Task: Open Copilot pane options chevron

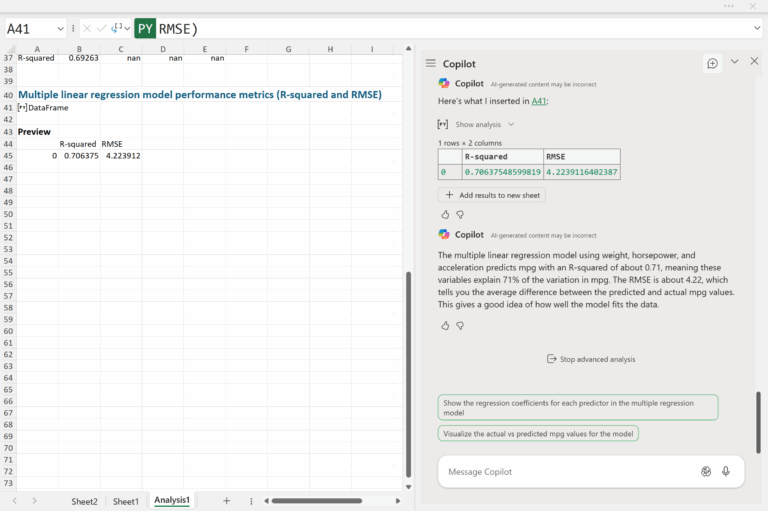Action: point(734,62)
